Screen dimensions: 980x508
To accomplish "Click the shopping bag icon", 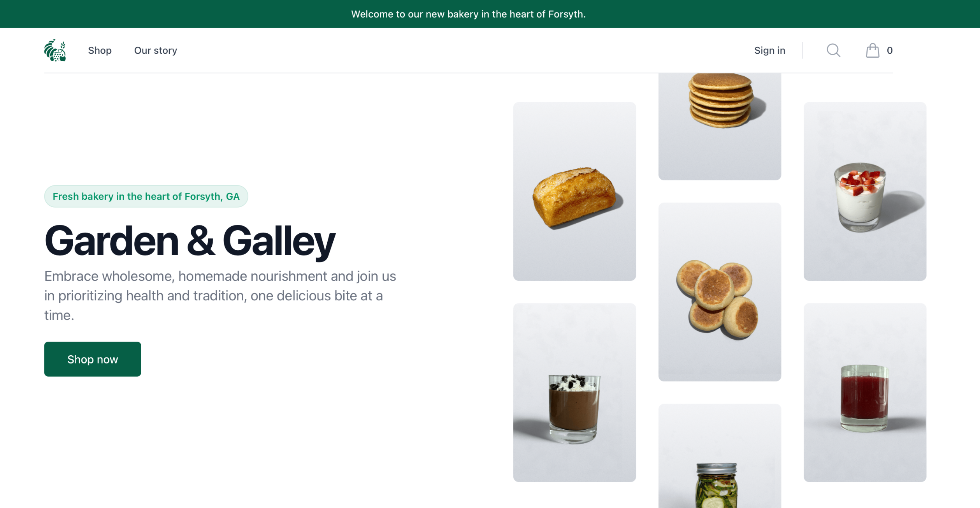I will tap(873, 51).
